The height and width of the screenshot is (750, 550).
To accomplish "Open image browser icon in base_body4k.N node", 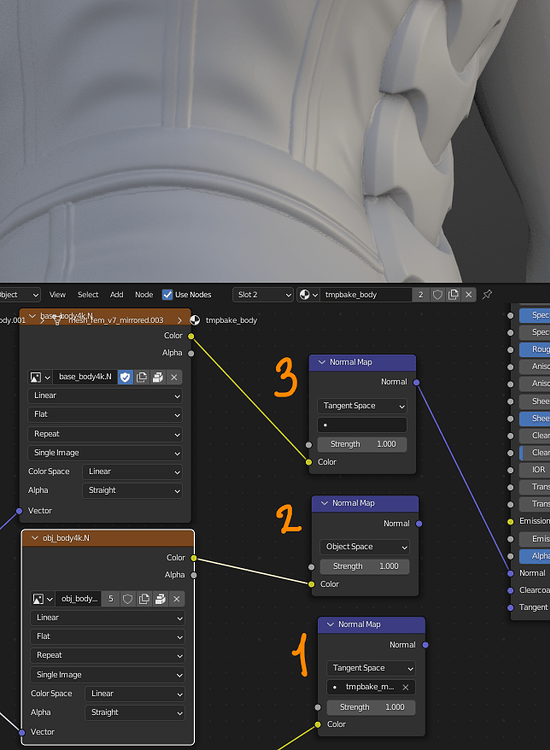I will click(40, 377).
